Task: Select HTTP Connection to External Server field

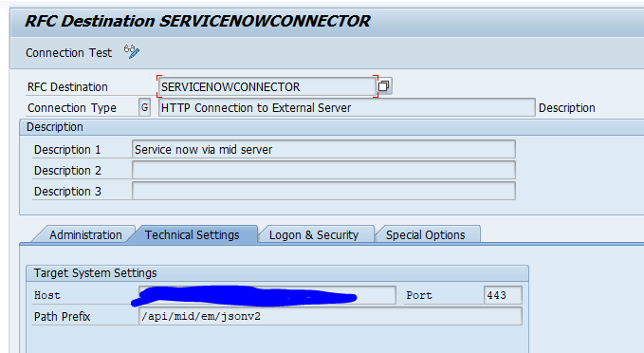Action: pos(346,107)
